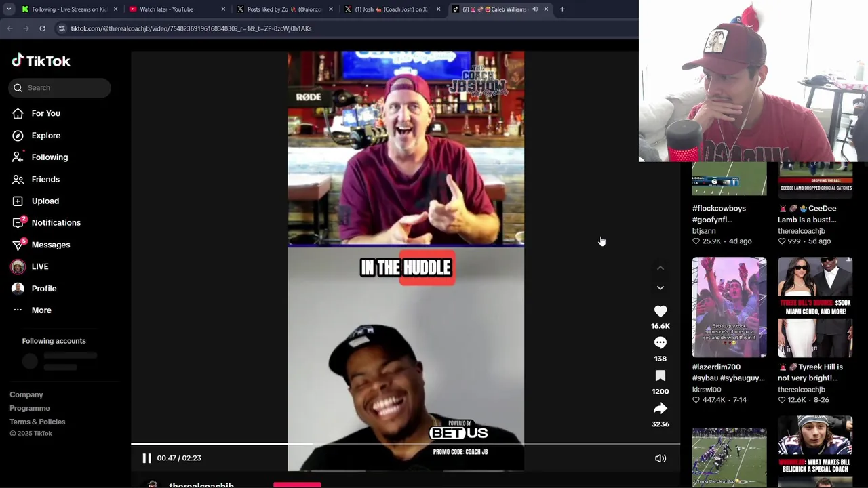Click the main video player
Viewport: 868px width, 488px height.
coord(406,261)
